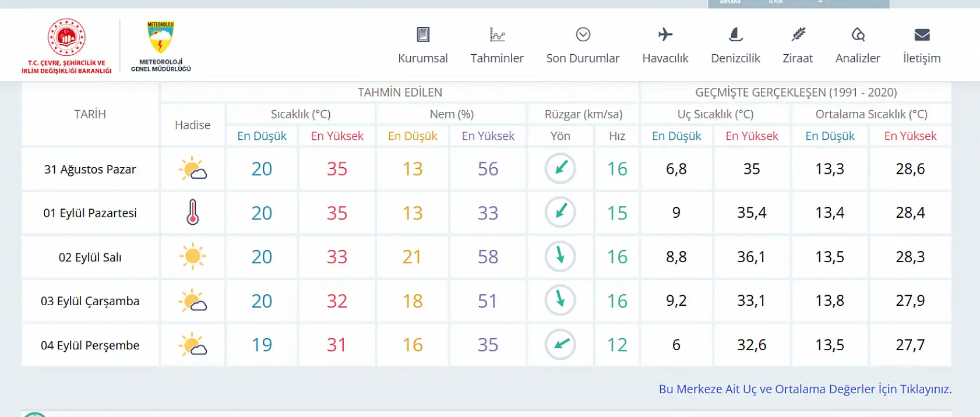The width and height of the screenshot is (980, 417).
Task: Click the average high value 28,6
Action: click(x=910, y=169)
